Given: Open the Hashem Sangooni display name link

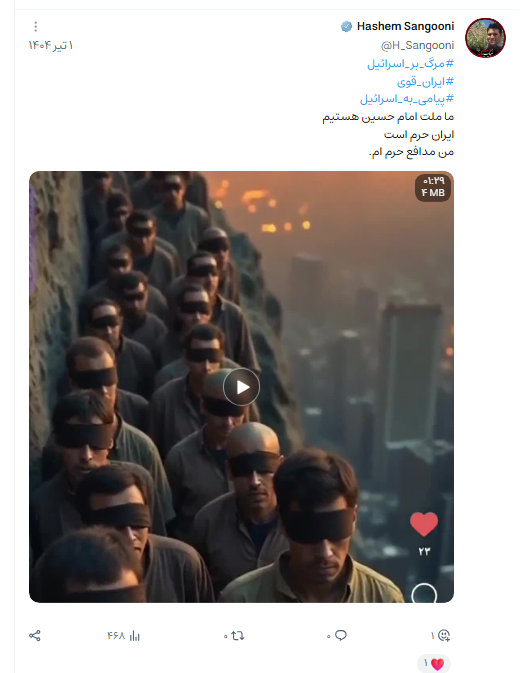Looking at the screenshot, I should pos(405,27).
